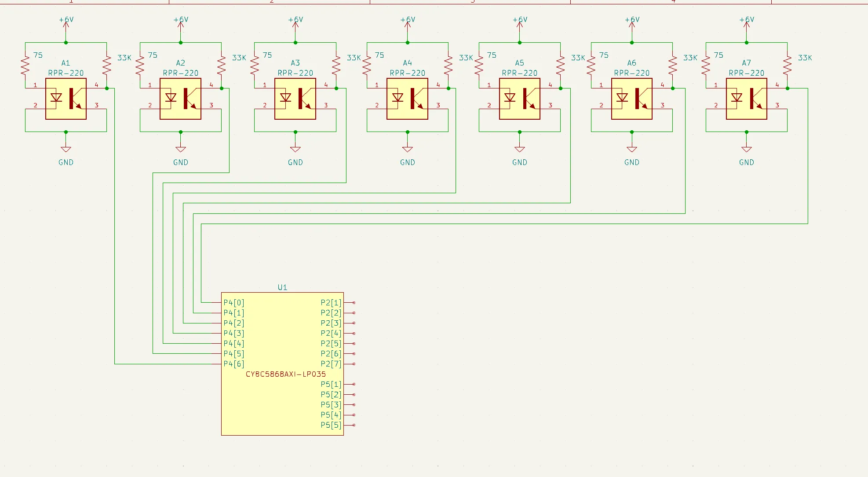Click pin label P4[6] on U1

click(x=233, y=364)
